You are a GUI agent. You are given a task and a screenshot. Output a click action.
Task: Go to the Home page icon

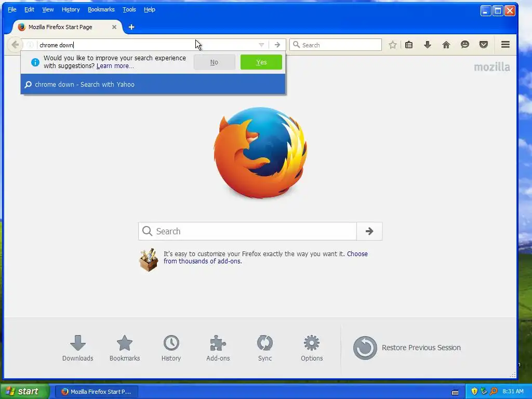pyautogui.click(x=446, y=45)
